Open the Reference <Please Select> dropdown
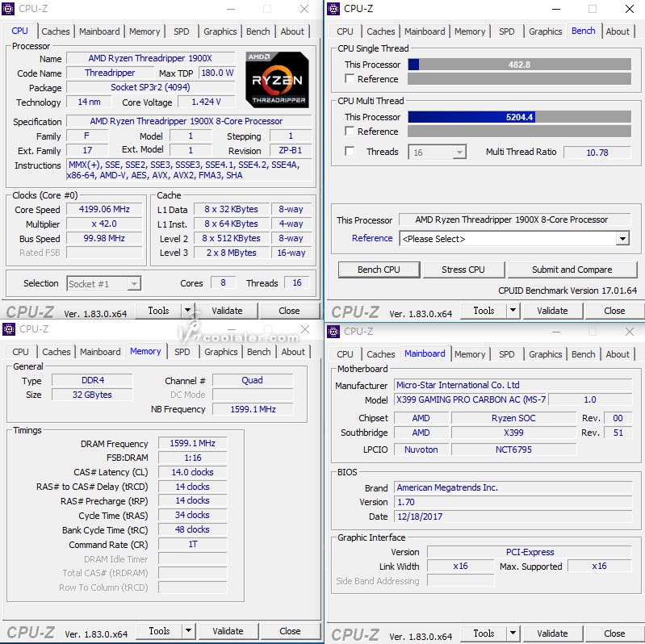The image size is (645, 644). [x=514, y=239]
